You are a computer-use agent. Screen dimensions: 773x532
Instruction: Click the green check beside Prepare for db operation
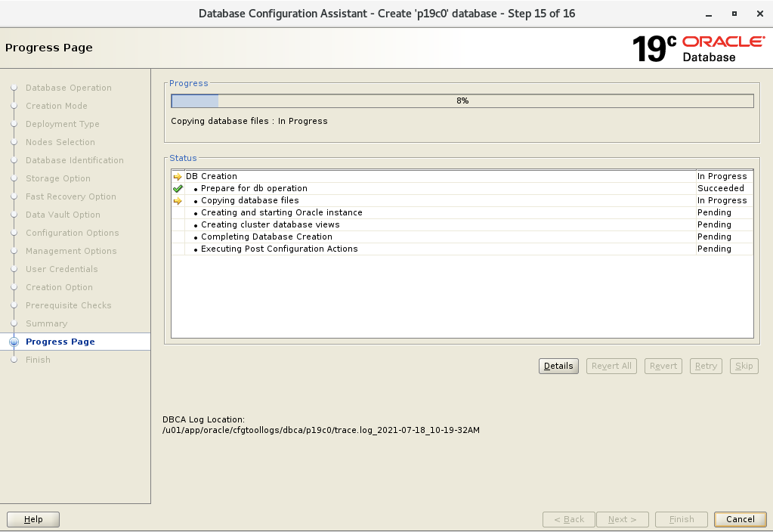pyautogui.click(x=178, y=188)
